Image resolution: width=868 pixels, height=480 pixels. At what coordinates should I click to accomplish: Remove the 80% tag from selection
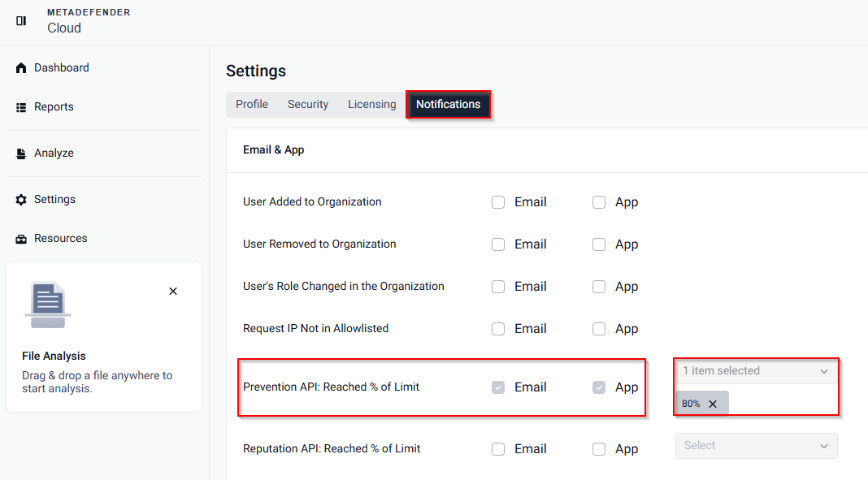[713, 404]
